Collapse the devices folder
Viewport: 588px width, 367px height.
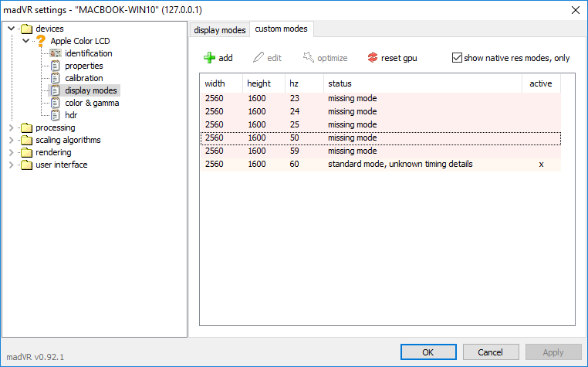[11, 29]
